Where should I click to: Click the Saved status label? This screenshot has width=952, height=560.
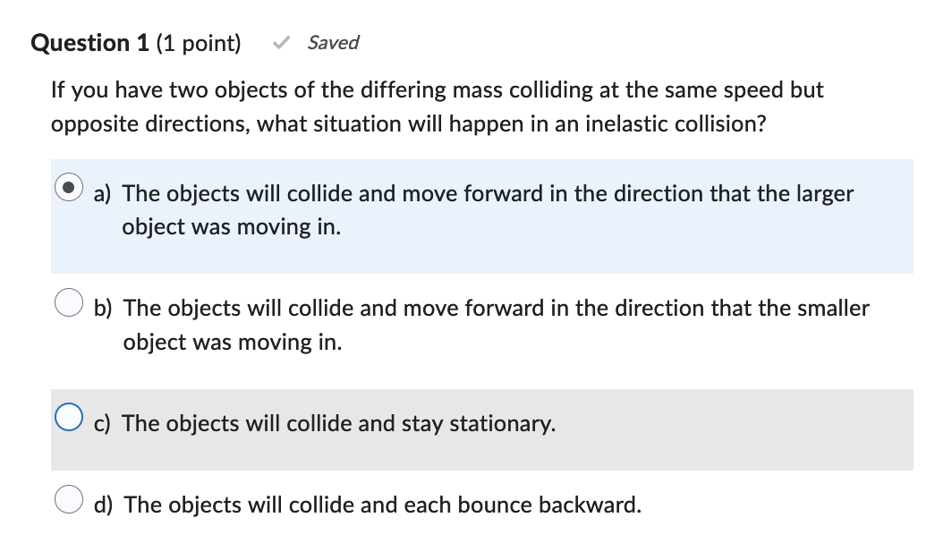pyautogui.click(x=333, y=42)
